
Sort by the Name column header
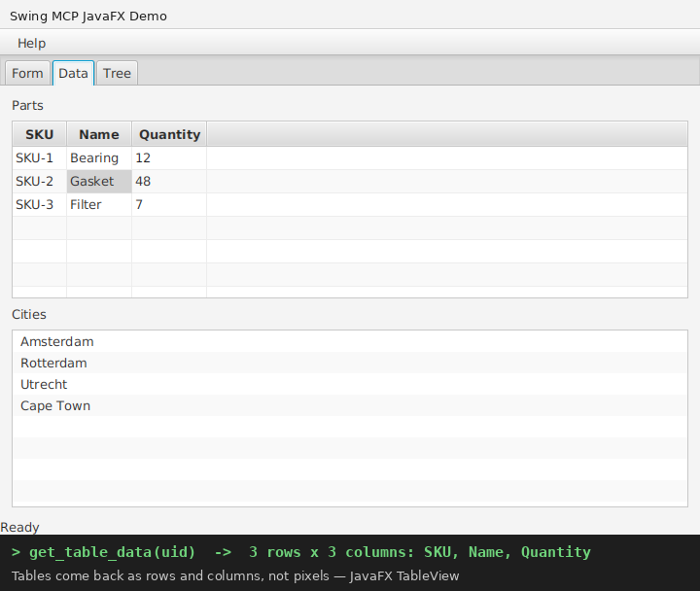point(99,134)
